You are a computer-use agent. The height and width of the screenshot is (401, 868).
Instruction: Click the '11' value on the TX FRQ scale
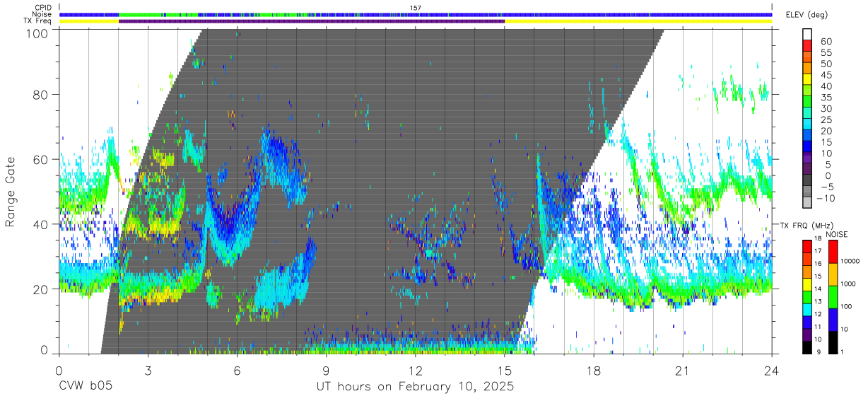click(x=816, y=328)
